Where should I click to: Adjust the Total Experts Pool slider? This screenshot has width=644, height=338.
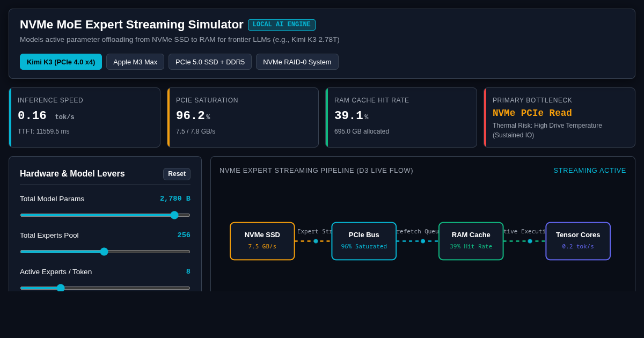tap(105, 252)
